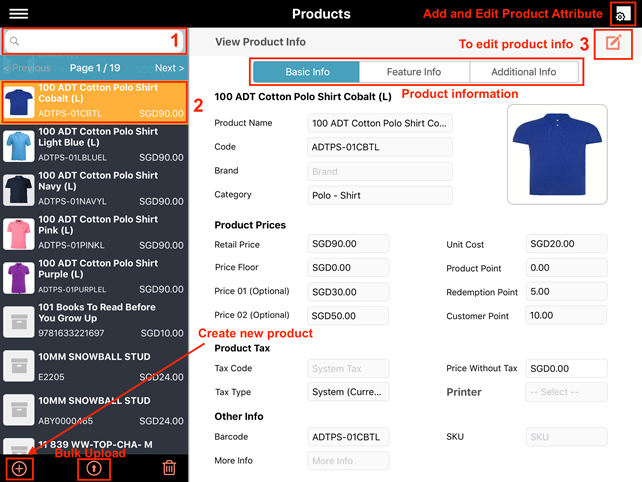This screenshot has height=482, width=642.
Task: Click the purple polo shirt thumbnail
Action: pos(19,278)
